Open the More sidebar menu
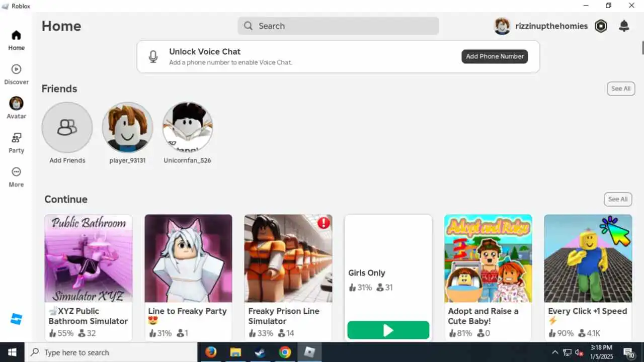 [x=16, y=172]
